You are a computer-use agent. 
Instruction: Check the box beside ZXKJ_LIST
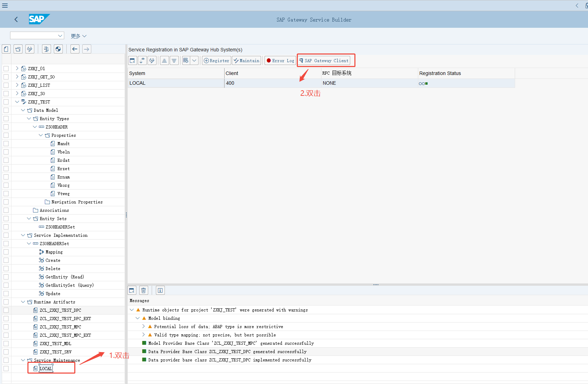coord(6,85)
